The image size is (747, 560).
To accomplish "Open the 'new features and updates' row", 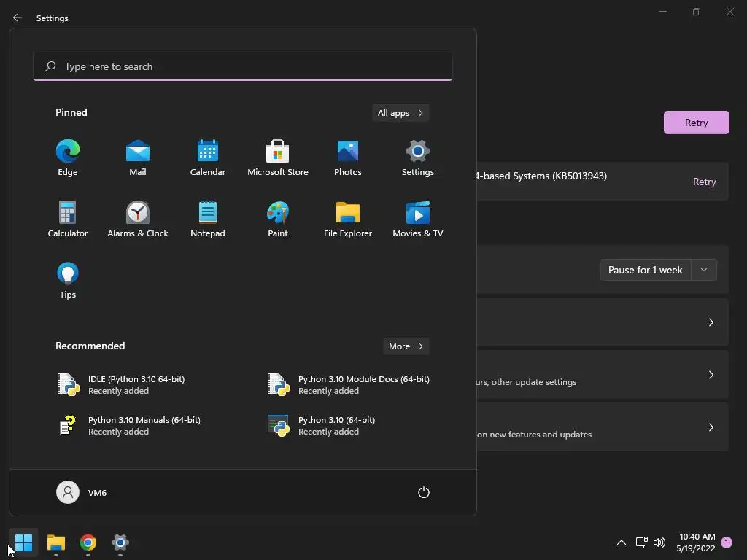I will [602, 427].
